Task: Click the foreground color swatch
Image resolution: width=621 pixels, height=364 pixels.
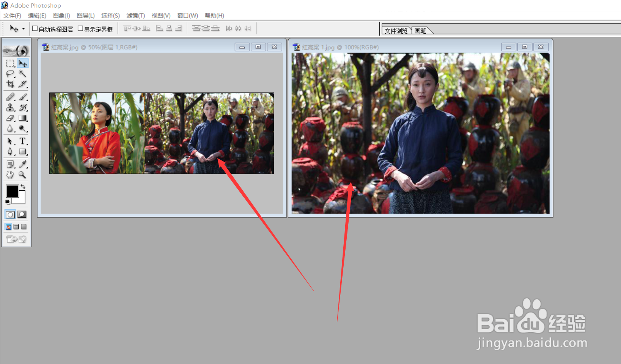Action: coord(12,191)
